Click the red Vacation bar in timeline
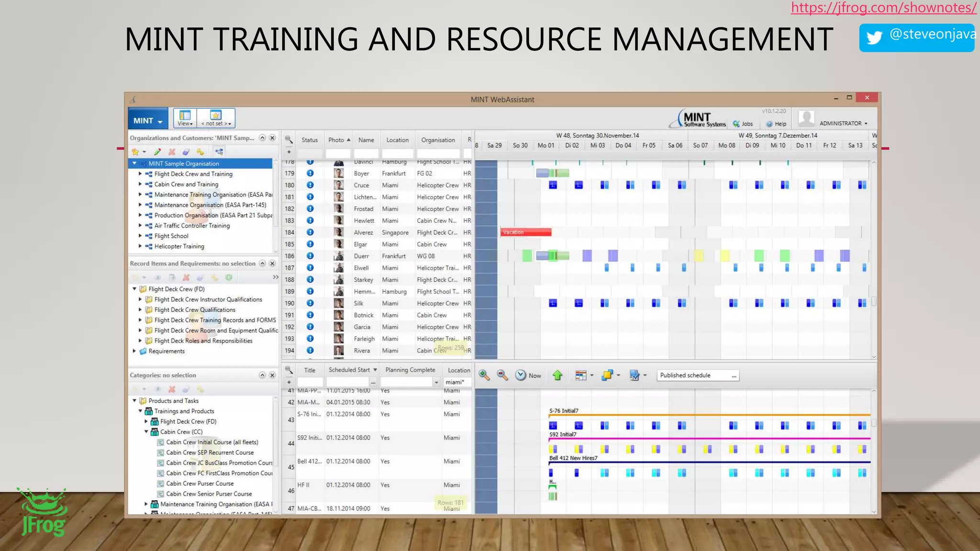 (526, 232)
